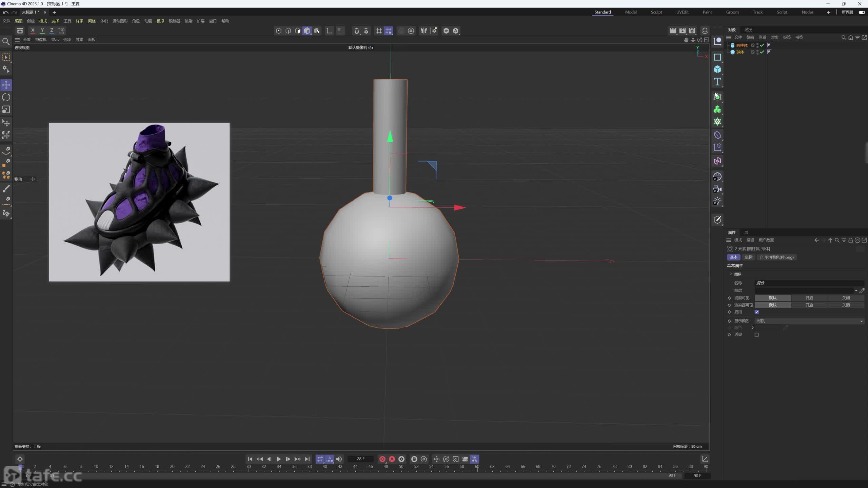
Task: Switch to the Sculpt layout tab
Action: point(656,12)
